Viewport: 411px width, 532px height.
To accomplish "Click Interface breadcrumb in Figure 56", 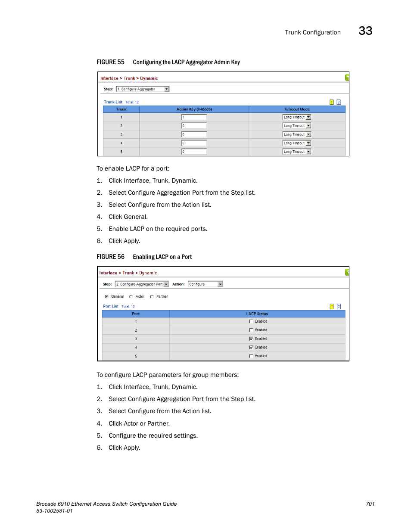I will pyautogui.click(x=108, y=273).
